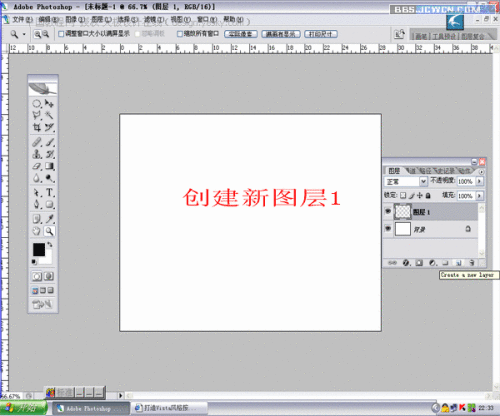Screen dimensions: 500x416
Task: Expand the opacity slider arrow
Action: 479,181
